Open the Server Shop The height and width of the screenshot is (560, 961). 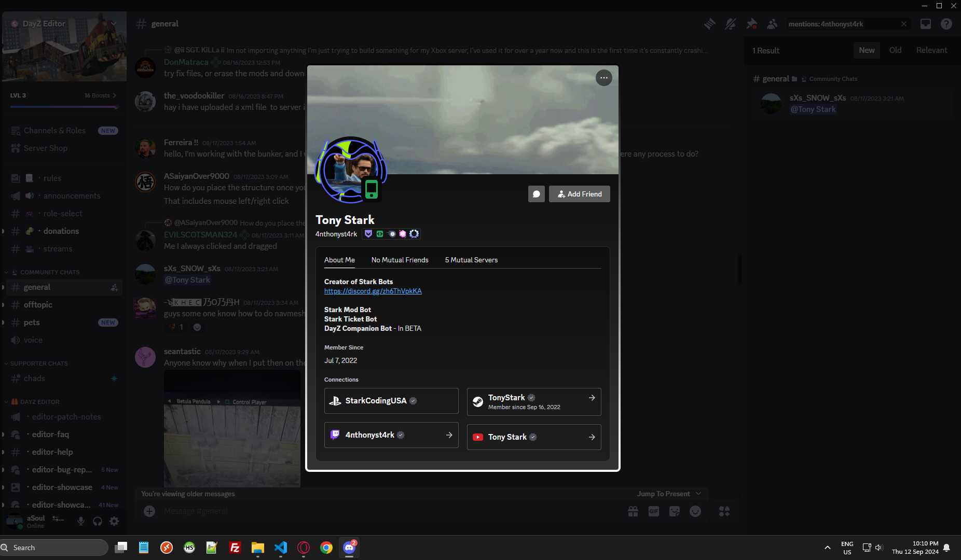(x=64, y=148)
